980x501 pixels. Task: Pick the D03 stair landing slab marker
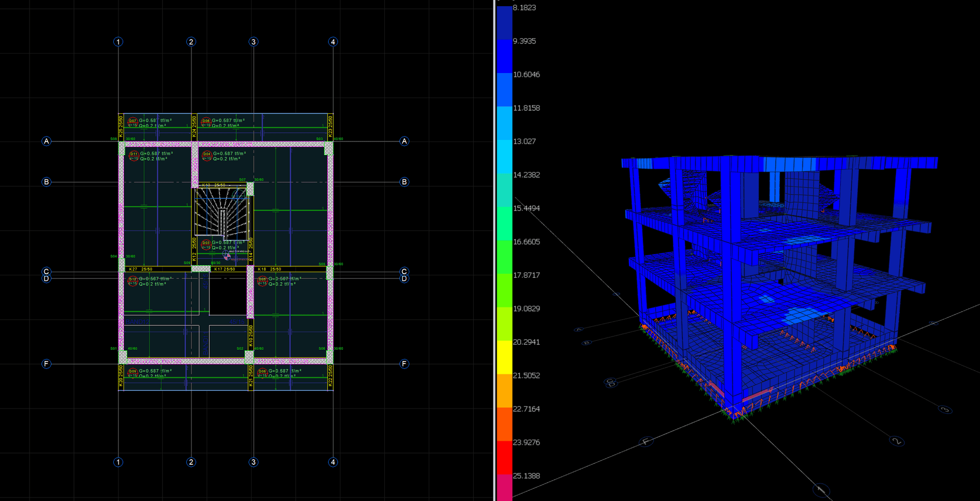(x=206, y=244)
